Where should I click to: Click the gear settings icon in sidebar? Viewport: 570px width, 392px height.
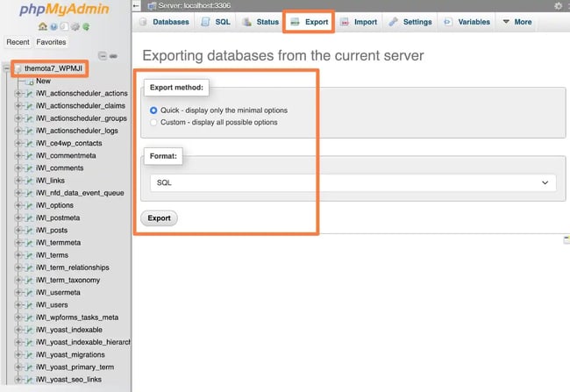[74, 26]
